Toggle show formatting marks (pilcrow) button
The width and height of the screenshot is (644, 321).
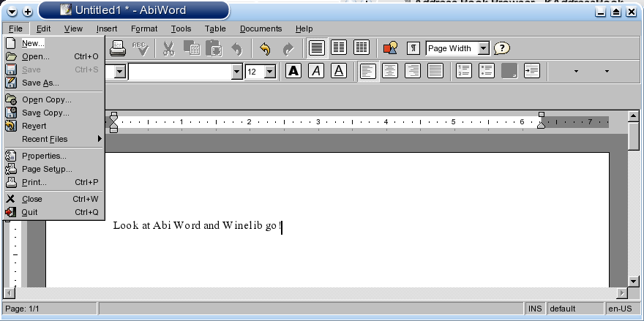(413, 48)
